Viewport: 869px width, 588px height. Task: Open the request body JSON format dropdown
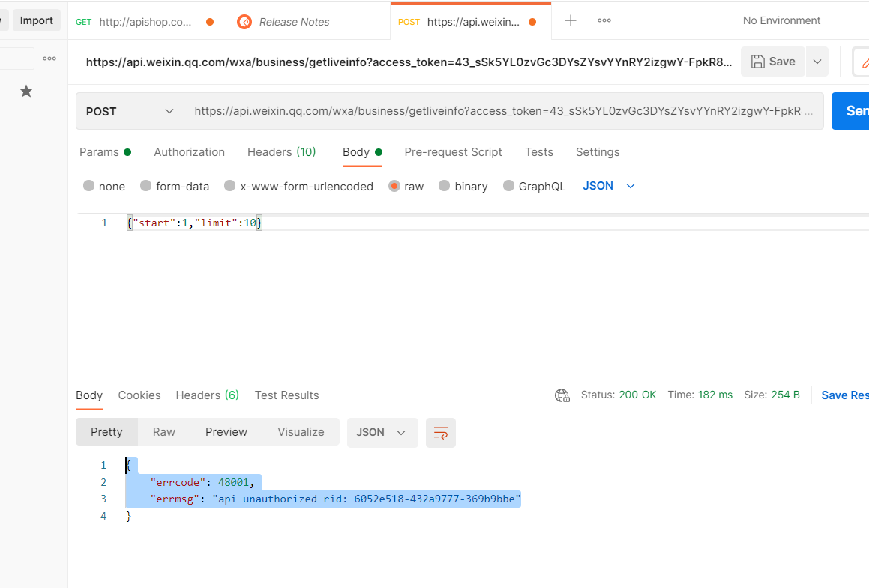point(609,186)
